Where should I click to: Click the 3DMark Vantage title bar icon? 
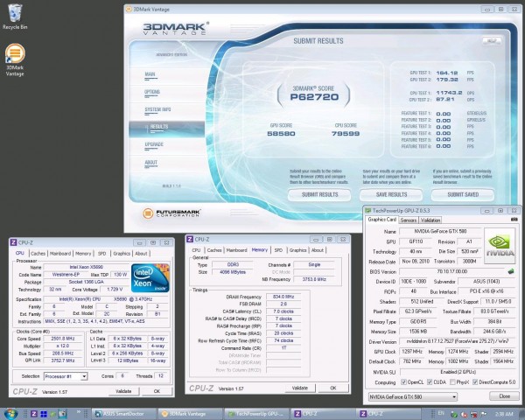point(129,10)
